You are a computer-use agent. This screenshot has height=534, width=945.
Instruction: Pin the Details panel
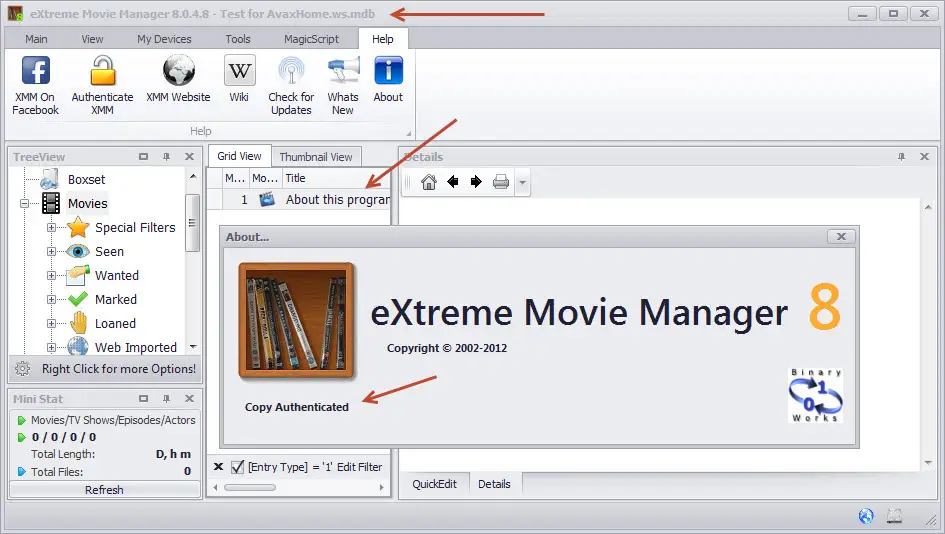click(x=902, y=157)
